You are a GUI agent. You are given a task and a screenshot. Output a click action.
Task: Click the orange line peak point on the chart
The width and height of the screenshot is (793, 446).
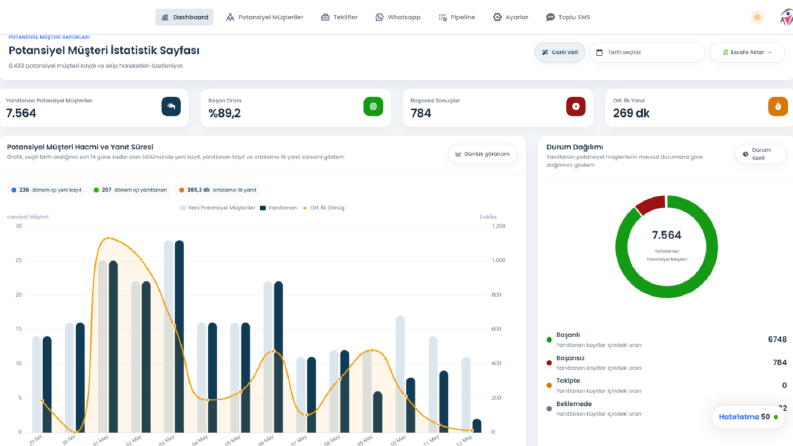107,238
